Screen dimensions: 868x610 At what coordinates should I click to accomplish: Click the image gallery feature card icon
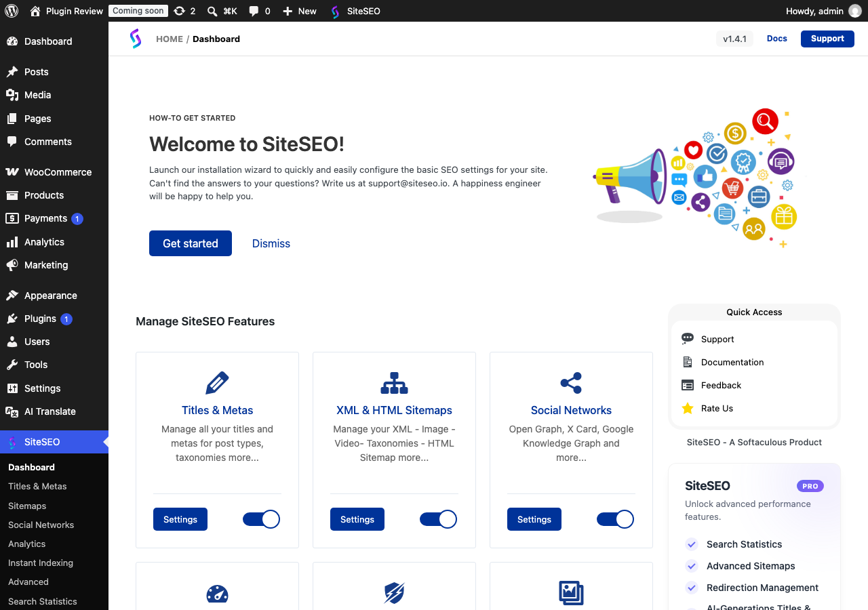[x=571, y=593]
